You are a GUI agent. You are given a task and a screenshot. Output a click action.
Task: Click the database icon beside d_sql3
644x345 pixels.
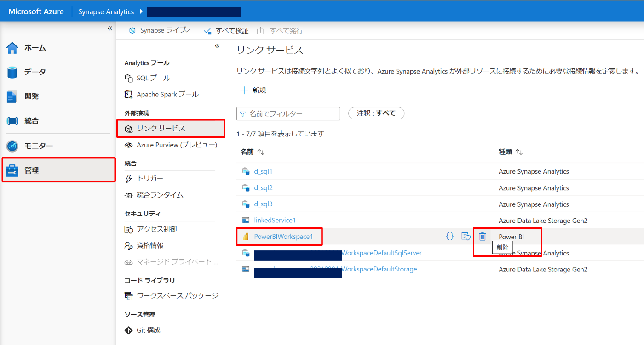pos(246,204)
